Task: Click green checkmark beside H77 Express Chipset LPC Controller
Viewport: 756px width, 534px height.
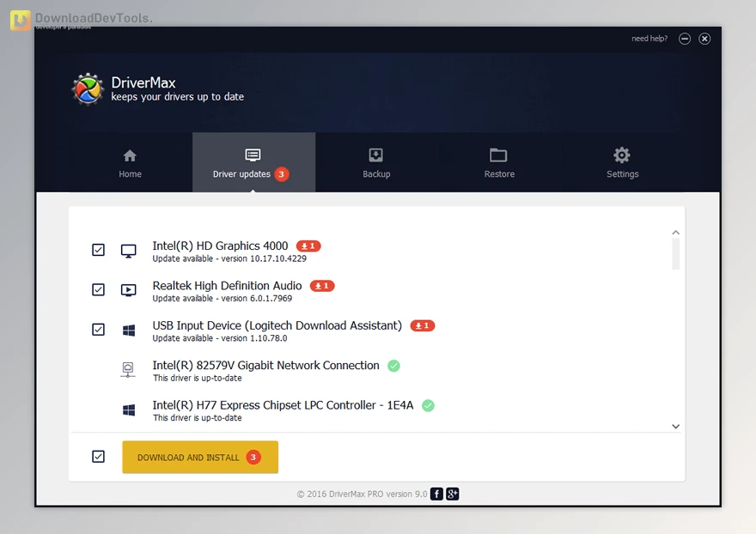Action: [428, 406]
